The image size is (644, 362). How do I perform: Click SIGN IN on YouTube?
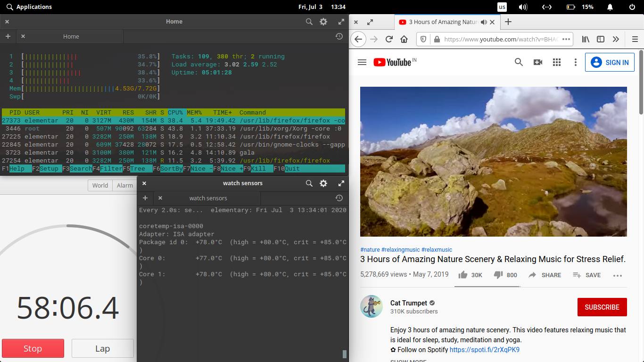coord(610,62)
